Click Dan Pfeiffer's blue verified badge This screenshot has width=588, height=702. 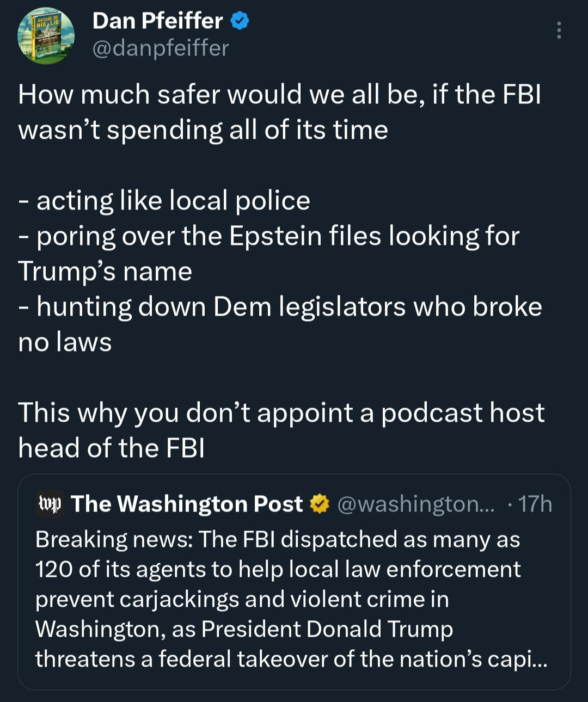240,21
